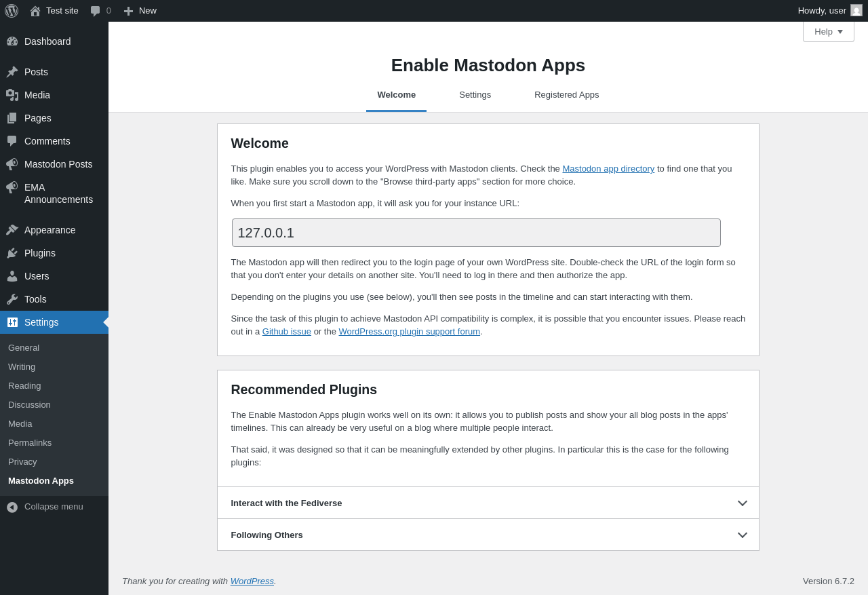The height and width of the screenshot is (595, 868).
Task: Click the Appearance paintbrush icon
Action: [x=12, y=230]
